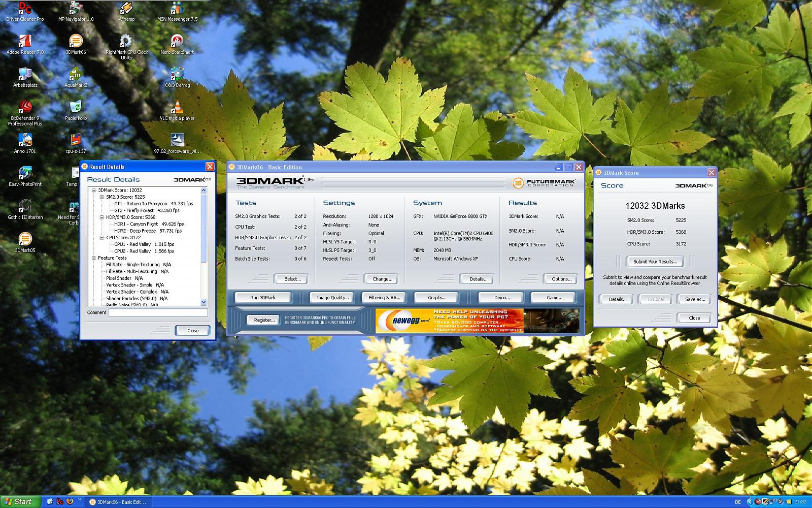Click Details... in 3DMark Score window
This screenshot has height=508, width=812.
click(x=617, y=299)
